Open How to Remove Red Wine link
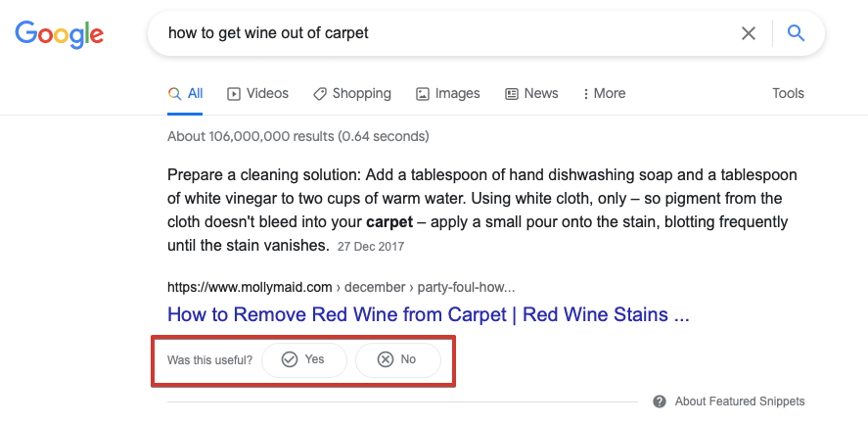 429,314
